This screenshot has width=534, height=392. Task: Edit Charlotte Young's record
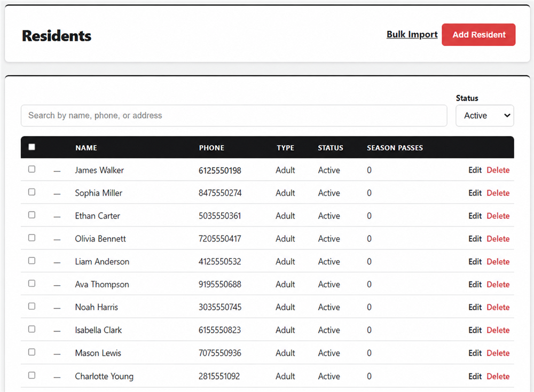475,376
